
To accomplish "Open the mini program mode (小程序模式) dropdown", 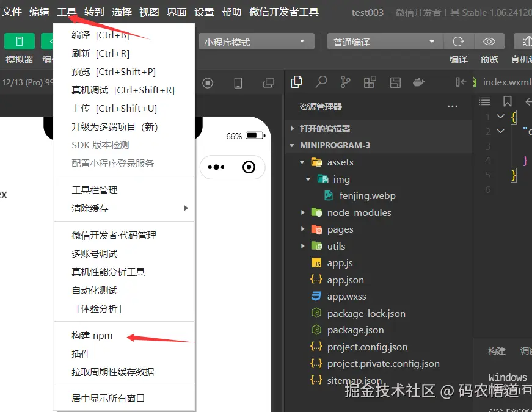I will click(256, 42).
